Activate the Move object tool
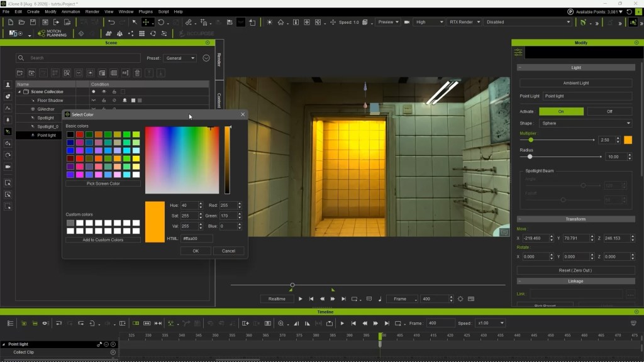644x362 pixels. 146,22
